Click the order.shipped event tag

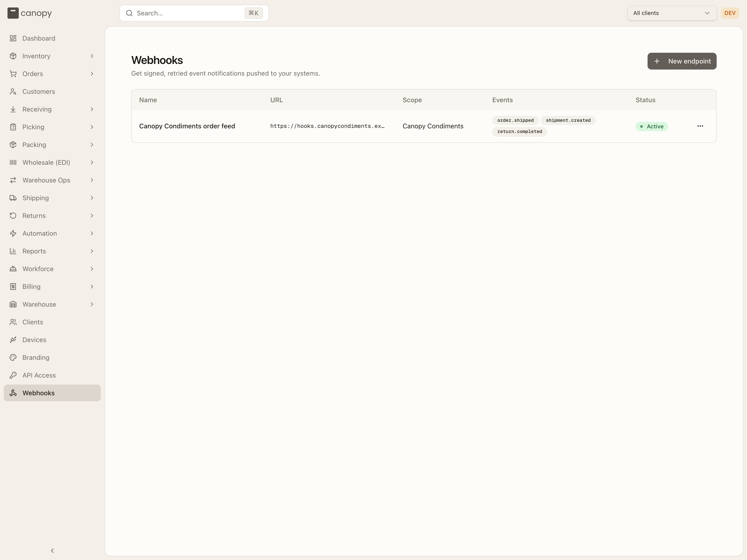click(x=515, y=120)
